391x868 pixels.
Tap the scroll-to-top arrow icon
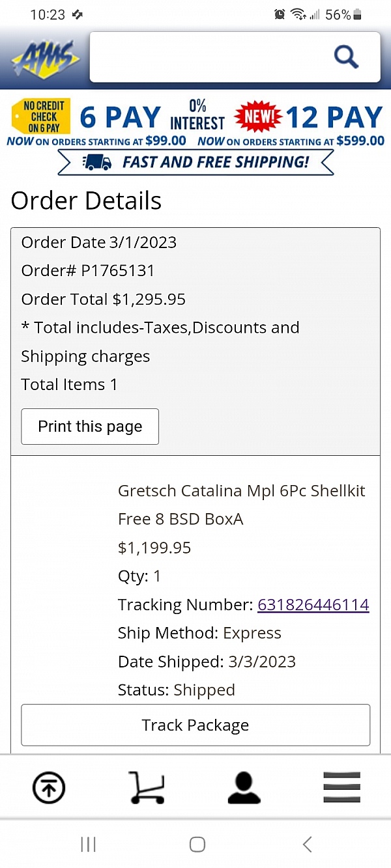coord(49,788)
